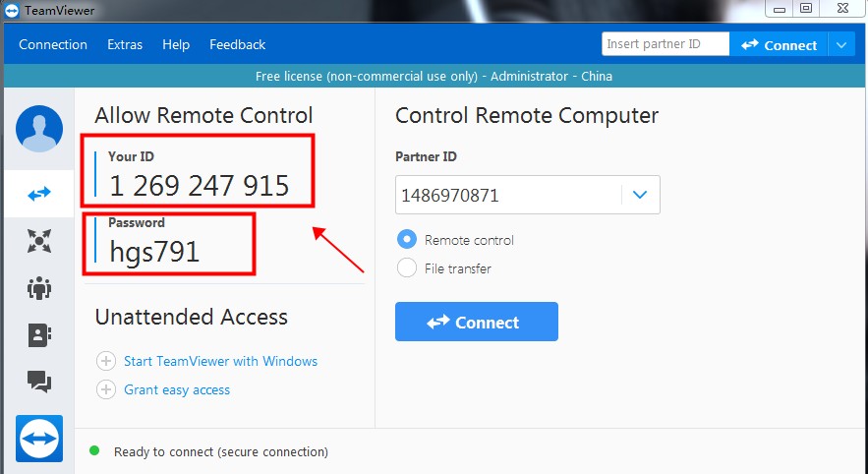Open the contact book sidebar icon

38,335
